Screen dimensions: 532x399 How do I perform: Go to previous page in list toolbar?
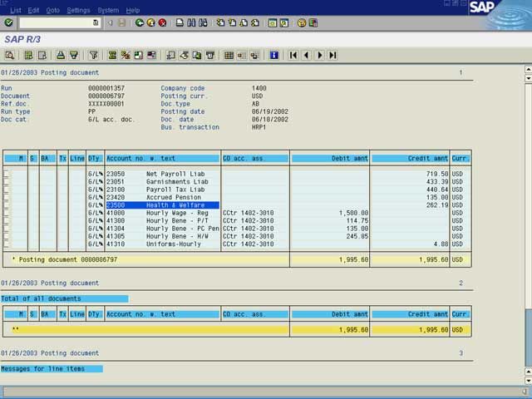[x=307, y=55]
